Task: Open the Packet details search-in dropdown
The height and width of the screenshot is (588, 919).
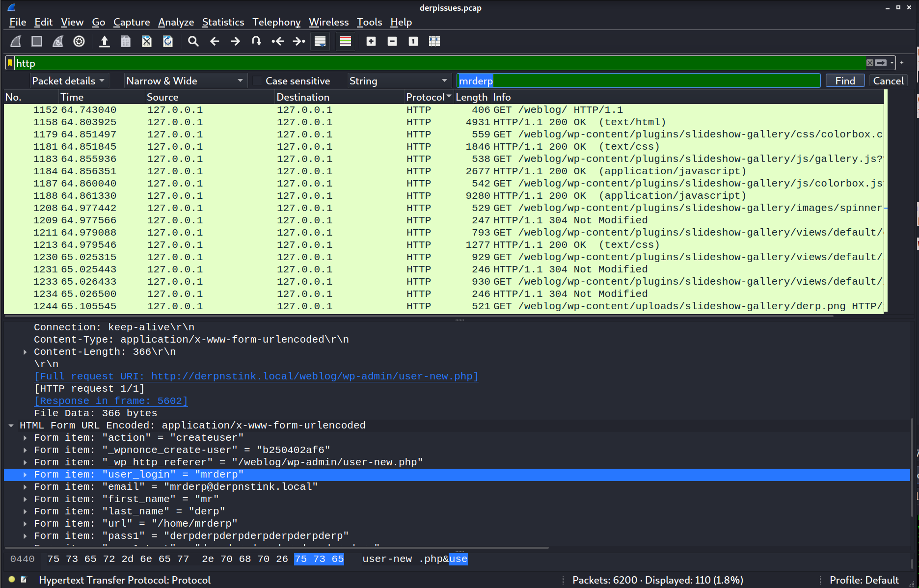Action: [x=69, y=81]
